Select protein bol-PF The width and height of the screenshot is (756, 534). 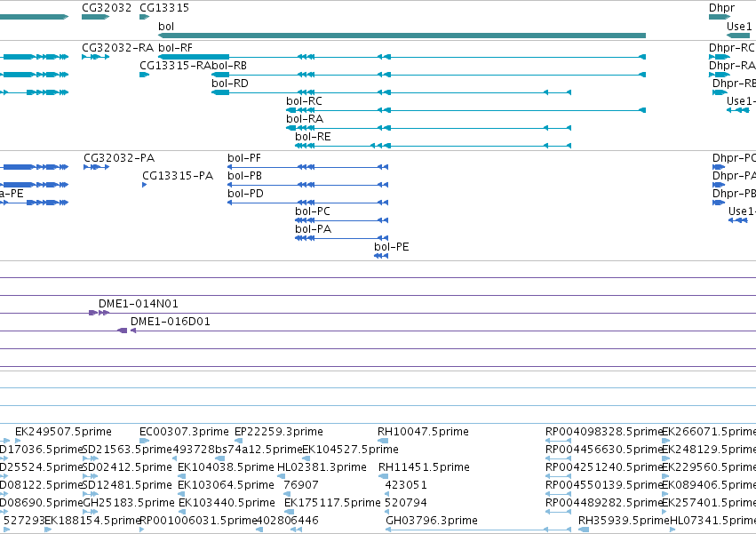(x=307, y=167)
